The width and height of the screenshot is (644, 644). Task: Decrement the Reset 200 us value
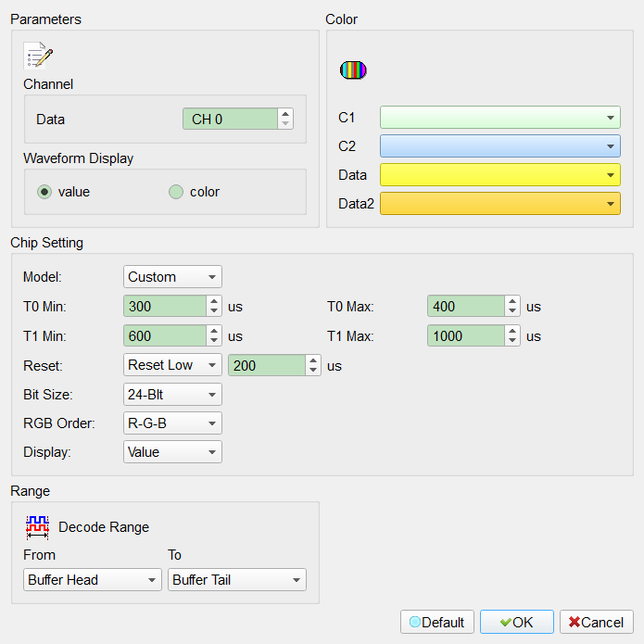[x=313, y=370]
